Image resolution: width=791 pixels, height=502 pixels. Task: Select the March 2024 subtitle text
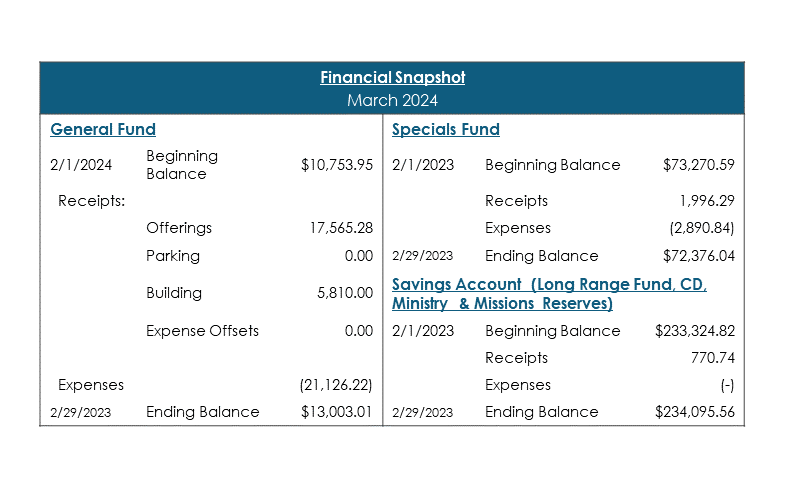tap(392, 100)
